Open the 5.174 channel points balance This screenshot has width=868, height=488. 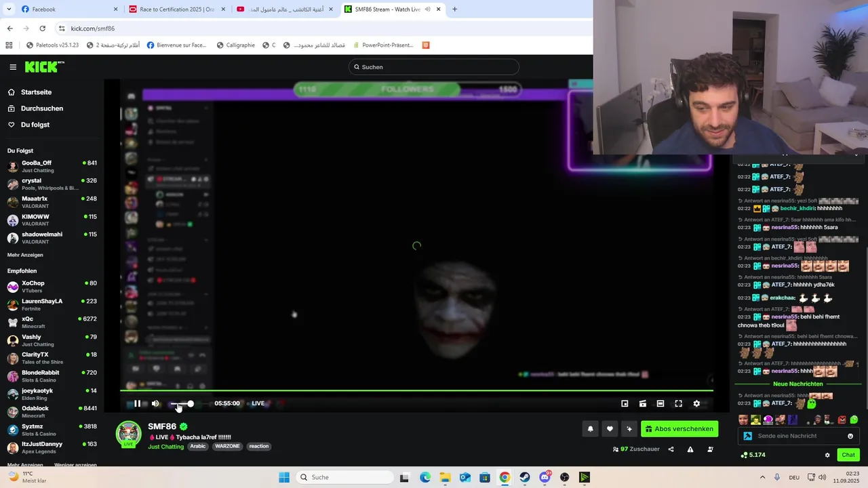click(x=753, y=455)
